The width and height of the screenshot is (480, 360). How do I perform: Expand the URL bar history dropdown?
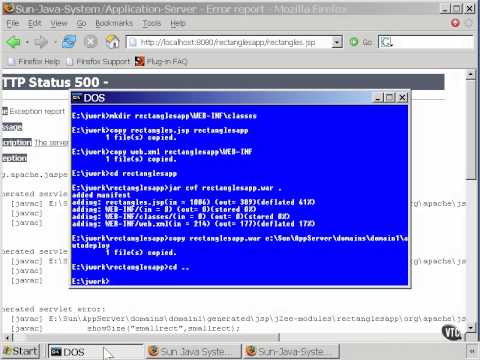point(337,42)
